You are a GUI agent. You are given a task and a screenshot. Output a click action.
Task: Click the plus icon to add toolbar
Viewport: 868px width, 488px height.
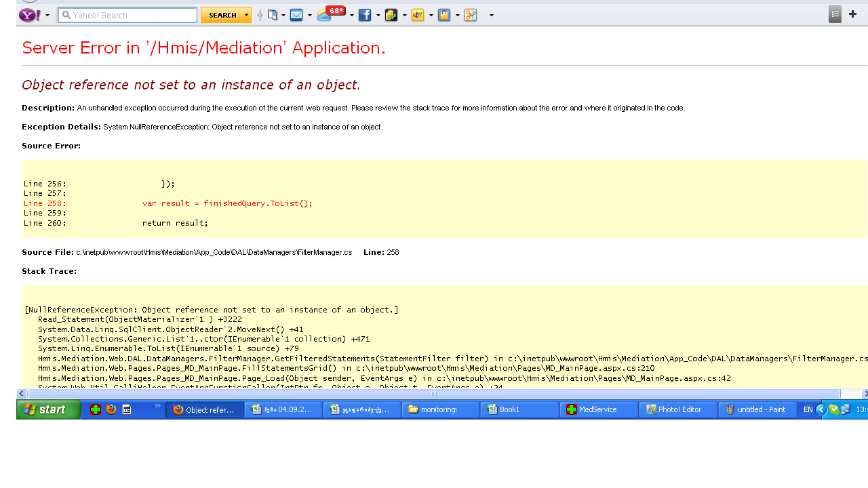click(x=852, y=14)
